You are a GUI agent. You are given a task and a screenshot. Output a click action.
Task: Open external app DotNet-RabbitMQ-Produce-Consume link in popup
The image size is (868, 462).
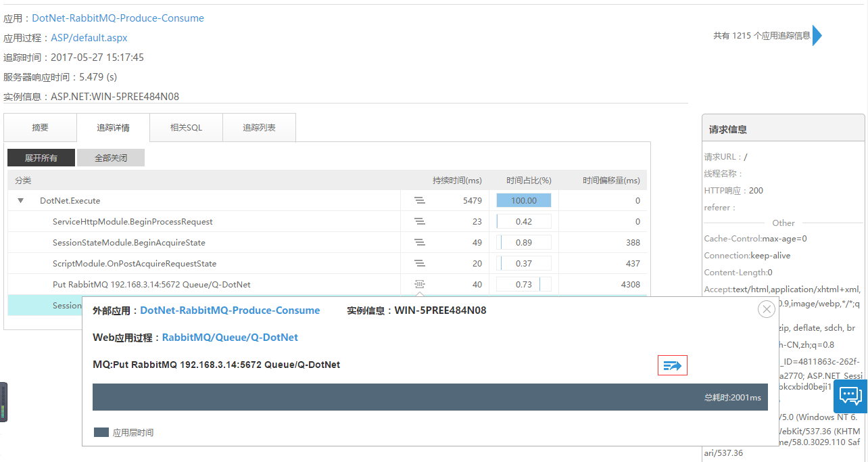coord(230,310)
